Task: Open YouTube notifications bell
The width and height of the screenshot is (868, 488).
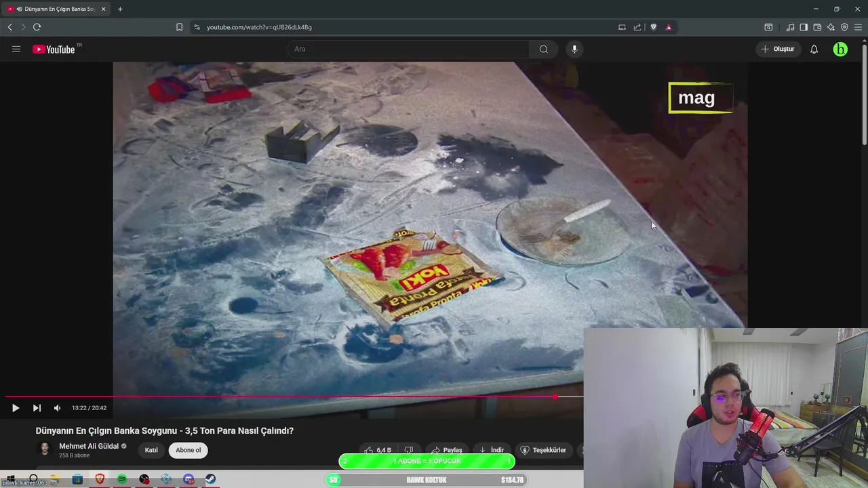Action: pyautogui.click(x=814, y=49)
